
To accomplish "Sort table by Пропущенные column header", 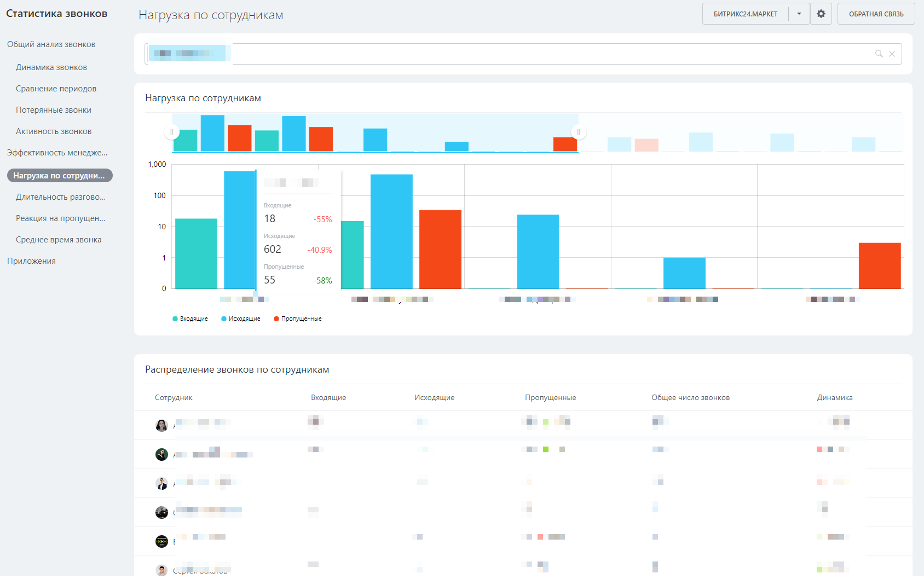I will (550, 397).
